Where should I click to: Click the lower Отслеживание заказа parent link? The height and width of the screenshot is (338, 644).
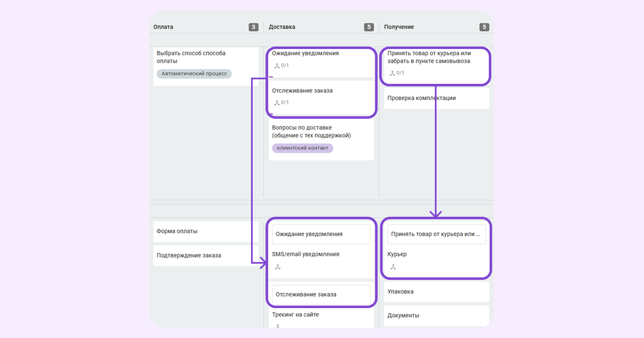point(321,294)
